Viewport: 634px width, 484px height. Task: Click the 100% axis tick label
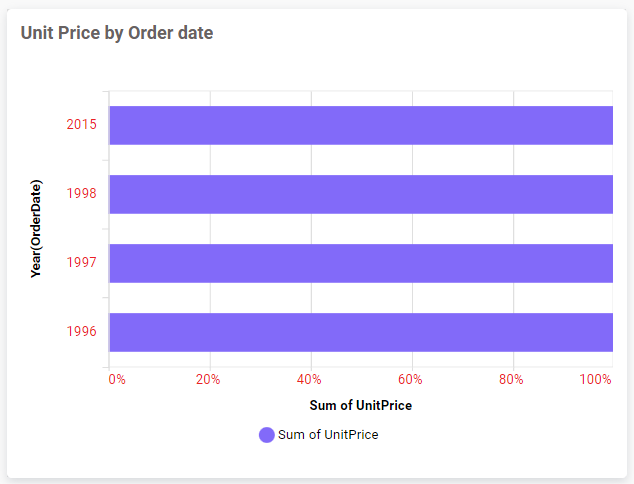[x=596, y=380]
